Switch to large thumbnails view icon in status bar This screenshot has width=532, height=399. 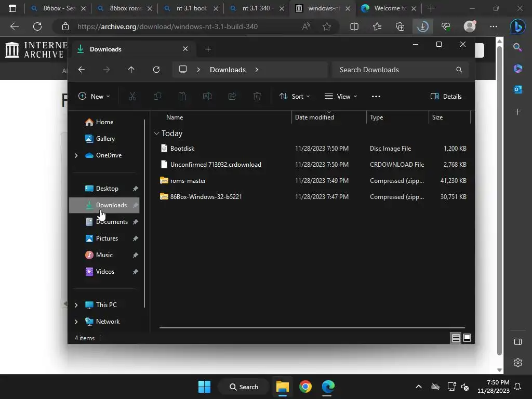coord(467,338)
